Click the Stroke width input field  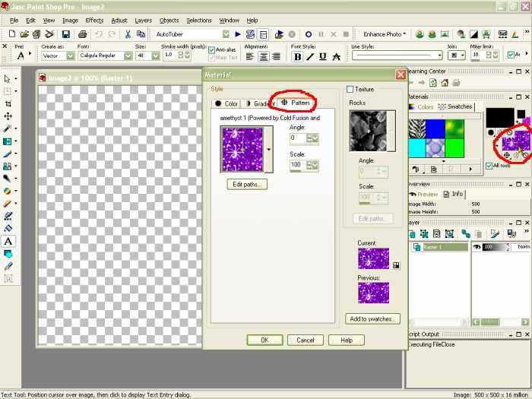point(171,55)
